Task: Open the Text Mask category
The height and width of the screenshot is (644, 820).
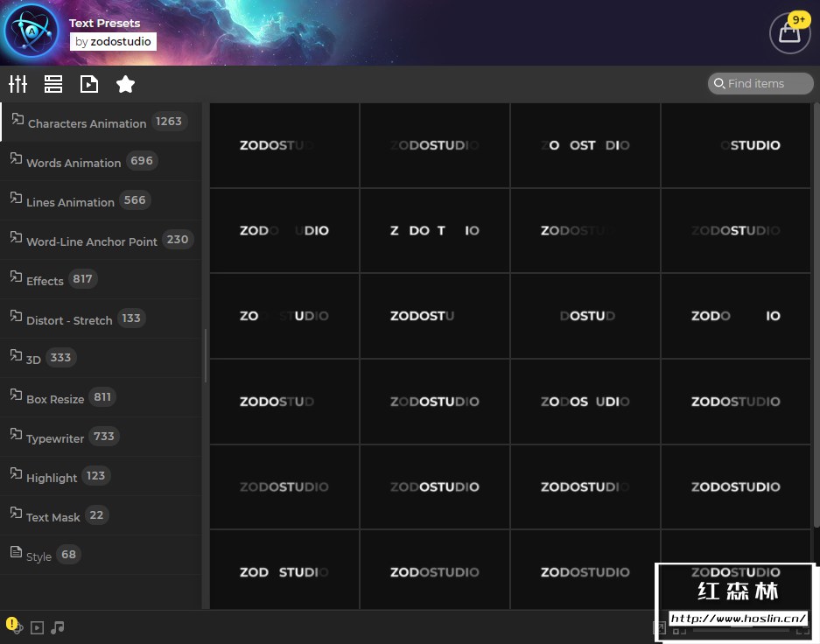Action: tap(101, 516)
